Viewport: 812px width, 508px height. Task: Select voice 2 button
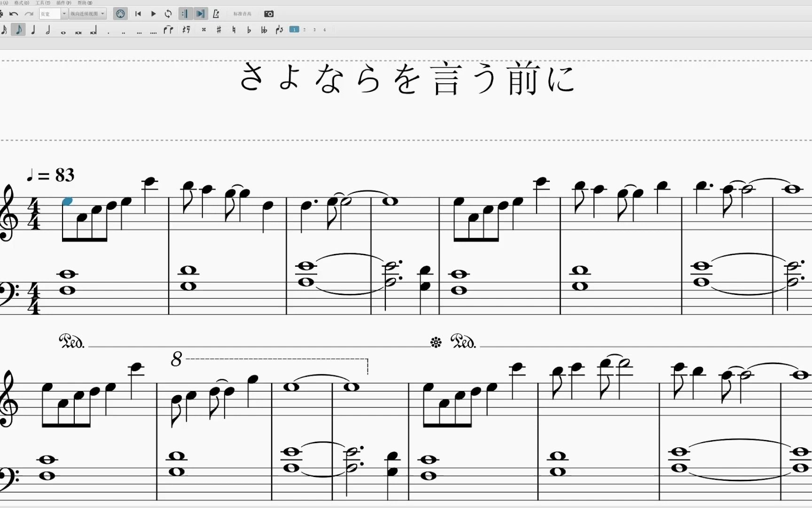[304, 30]
